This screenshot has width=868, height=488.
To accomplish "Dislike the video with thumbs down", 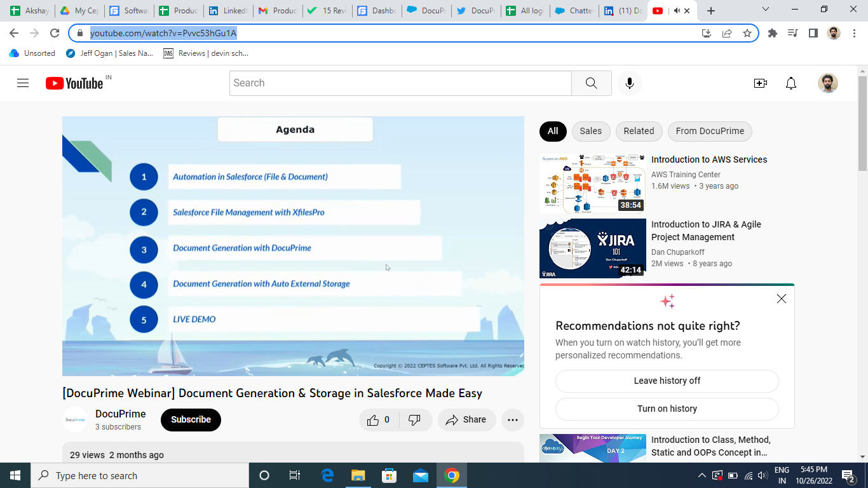I will [x=414, y=420].
